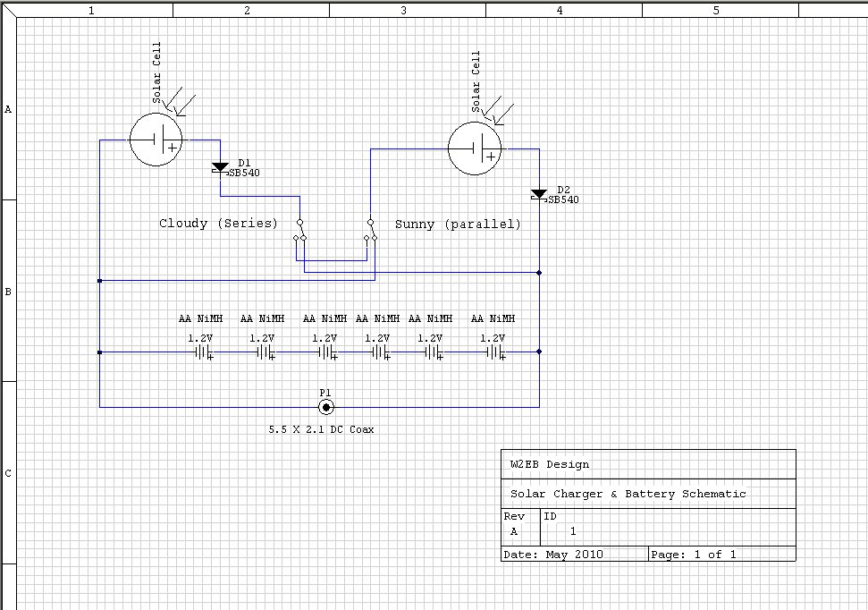Click the 'P1' connector label

pos(325,393)
